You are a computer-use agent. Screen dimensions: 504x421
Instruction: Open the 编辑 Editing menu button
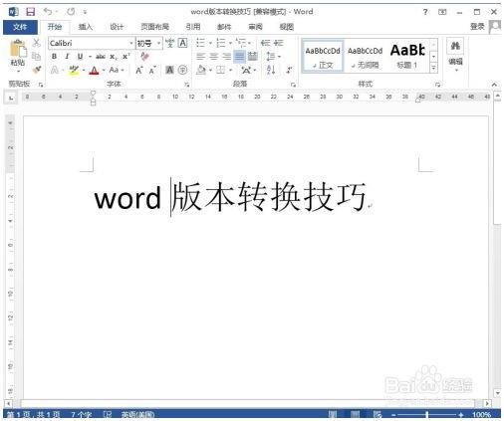455,55
